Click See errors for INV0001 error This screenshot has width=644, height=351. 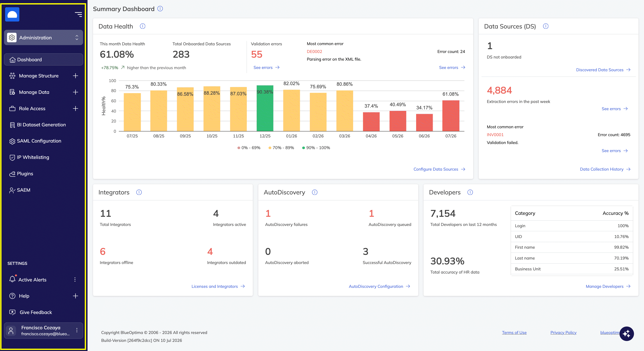point(614,151)
